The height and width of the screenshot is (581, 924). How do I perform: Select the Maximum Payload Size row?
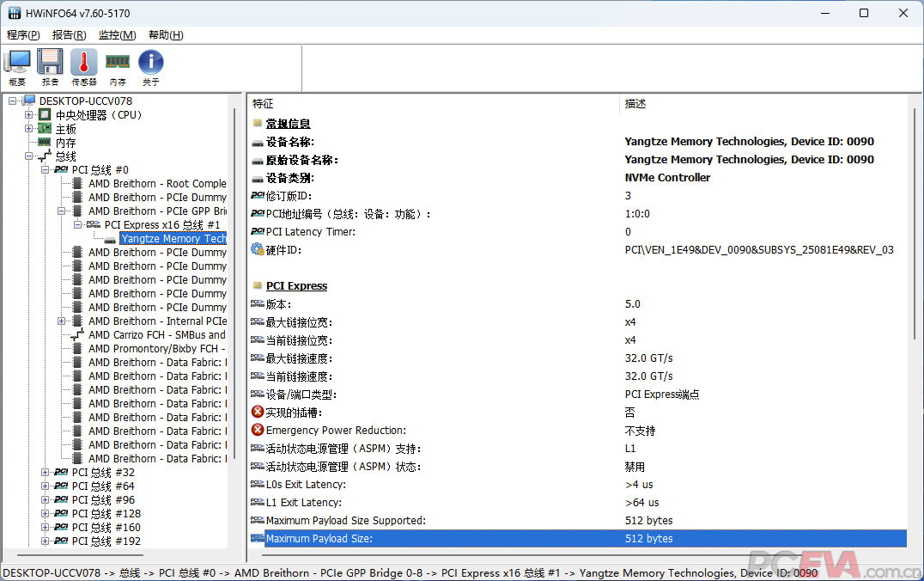click(578, 539)
